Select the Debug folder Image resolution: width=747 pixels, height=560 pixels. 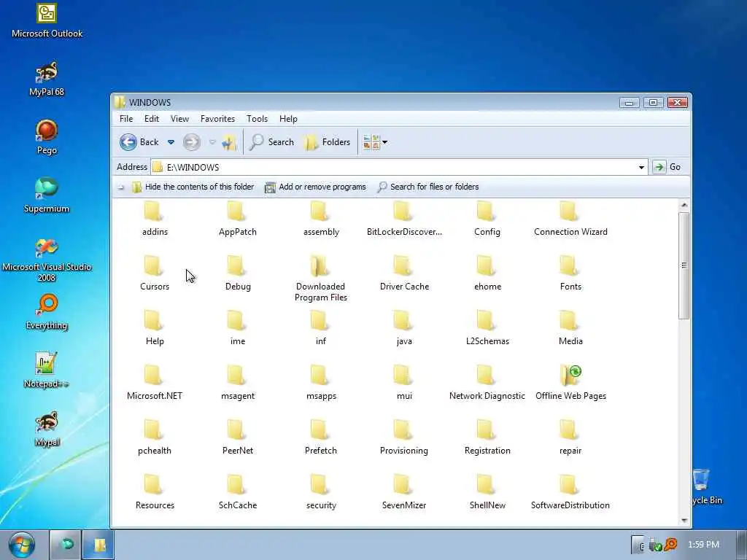point(238,274)
